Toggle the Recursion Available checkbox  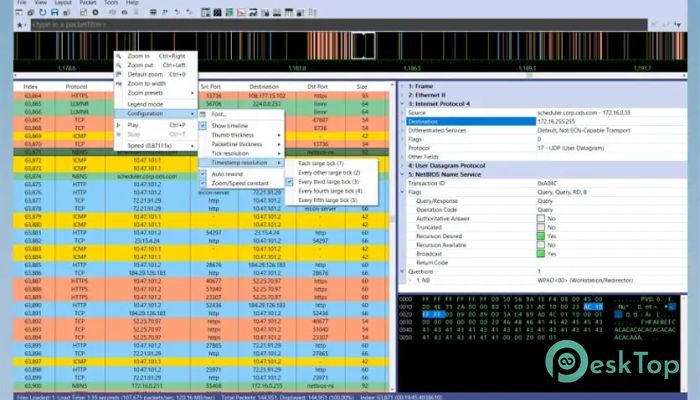(541, 245)
